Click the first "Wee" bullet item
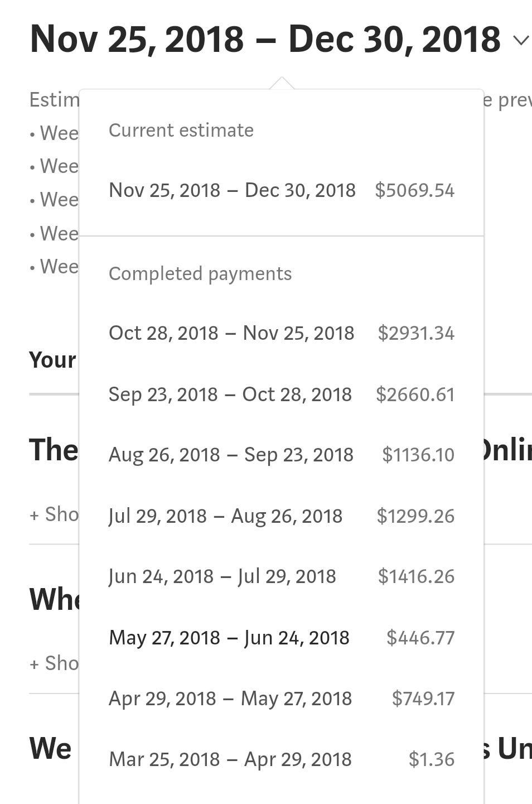The width and height of the screenshot is (532, 804). coord(57,133)
